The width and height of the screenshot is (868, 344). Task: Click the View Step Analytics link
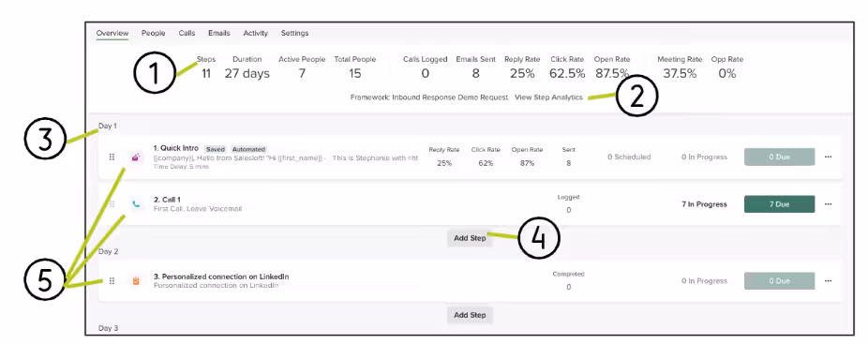tap(548, 97)
